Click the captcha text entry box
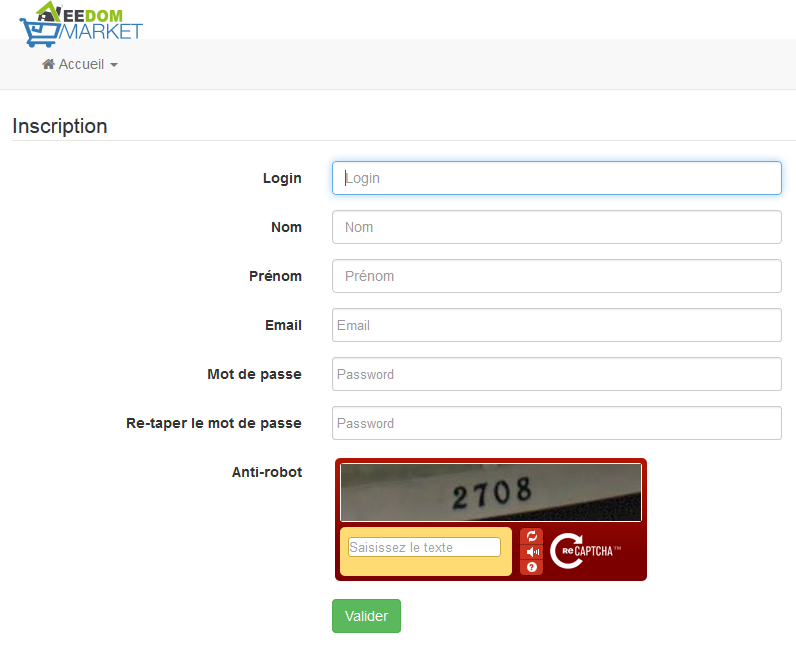The height and width of the screenshot is (646, 796). click(424, 547)
